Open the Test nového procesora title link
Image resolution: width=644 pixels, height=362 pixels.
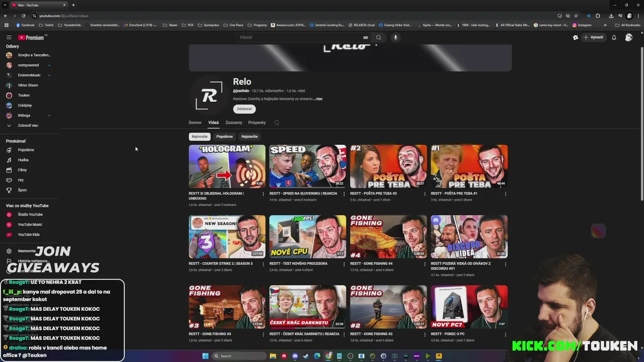[298, 263]
